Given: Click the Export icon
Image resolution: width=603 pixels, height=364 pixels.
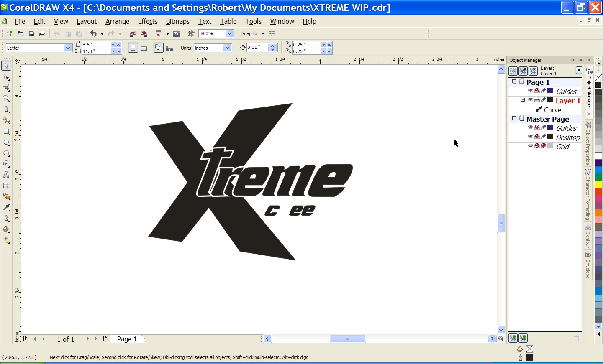Looking at the screenshot, I should [x=144, y=33].
